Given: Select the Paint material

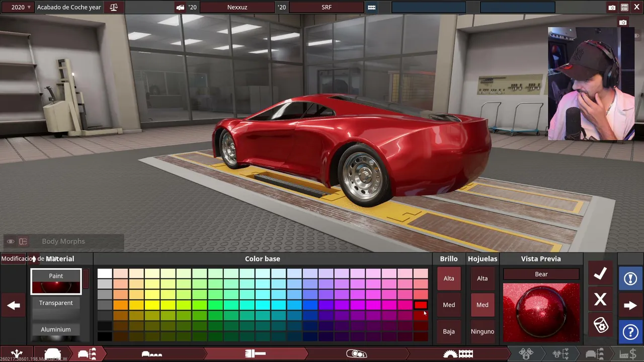Looking at the screenshot, I should (56, 282).
